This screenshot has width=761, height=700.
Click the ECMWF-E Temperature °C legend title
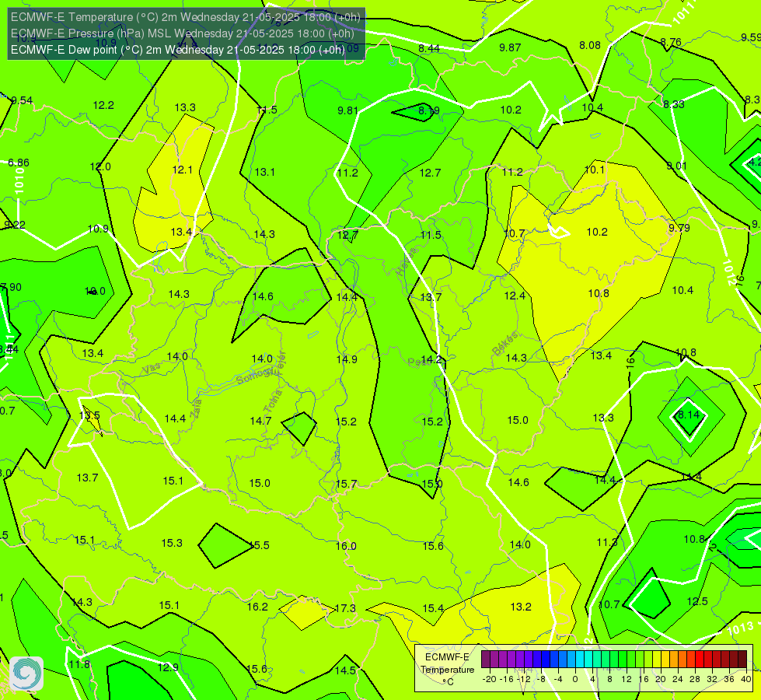click(447, 670)
